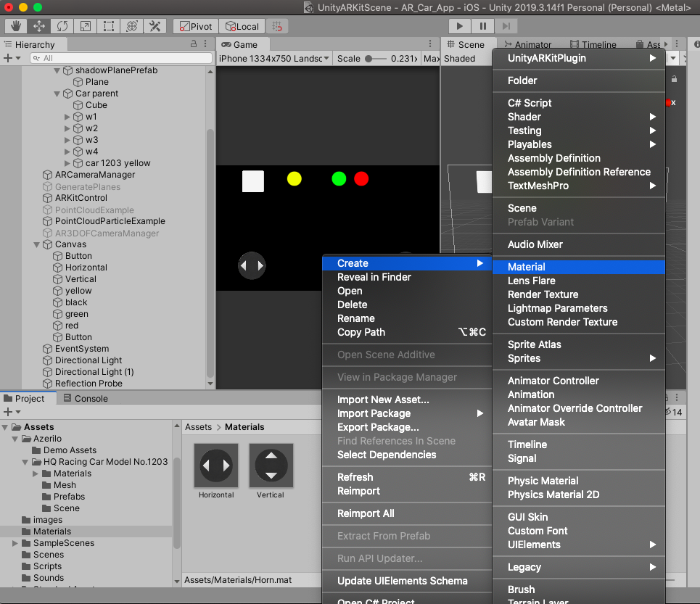Expand the w1 object in Hierarchy

tap(67, 117)
